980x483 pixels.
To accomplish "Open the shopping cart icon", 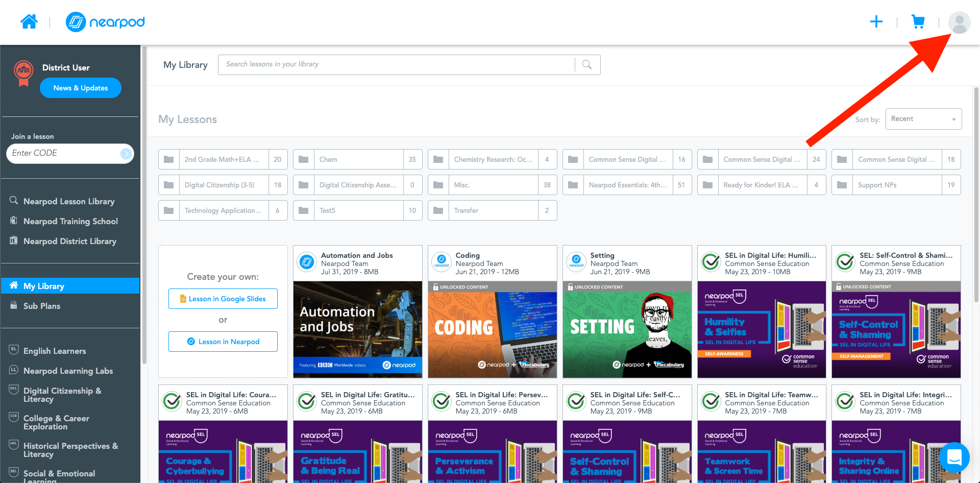I will click(x=918, y=22).
